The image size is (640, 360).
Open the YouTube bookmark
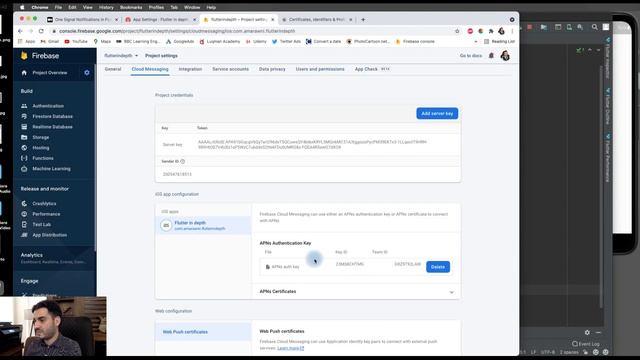click(x=76, y=42)
